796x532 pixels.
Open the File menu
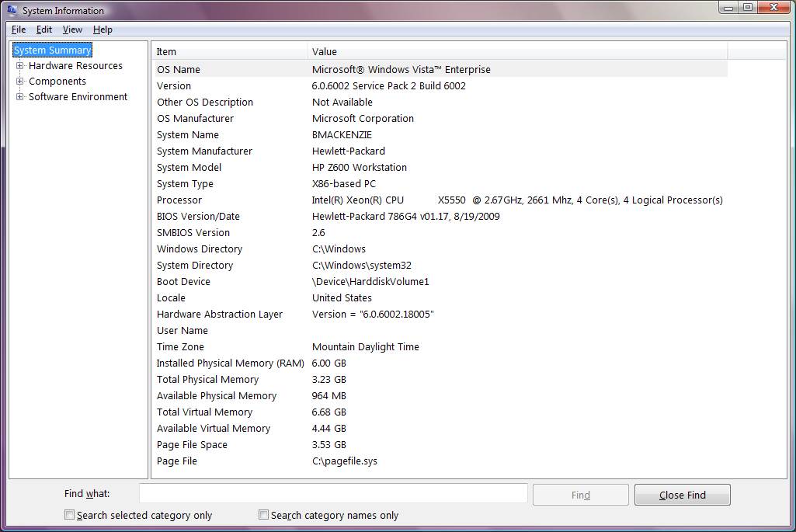(19, 30)
